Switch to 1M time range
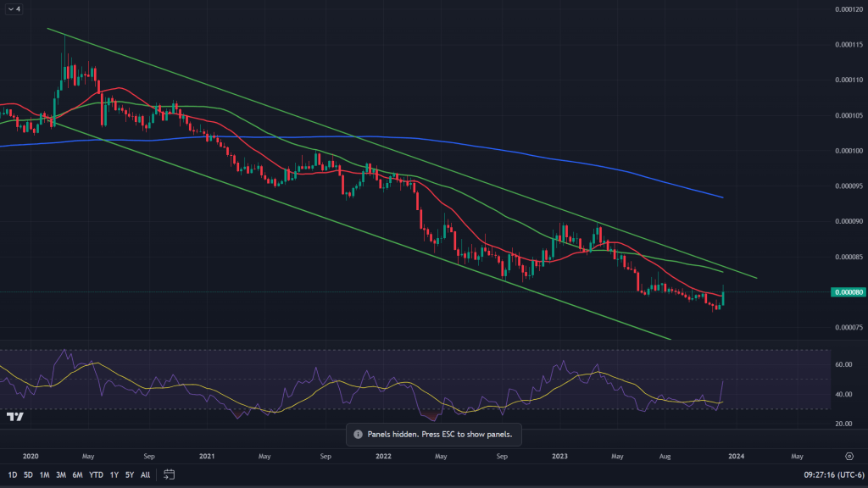The width and height of the screenshot is (868, 488). click(44, 474)
